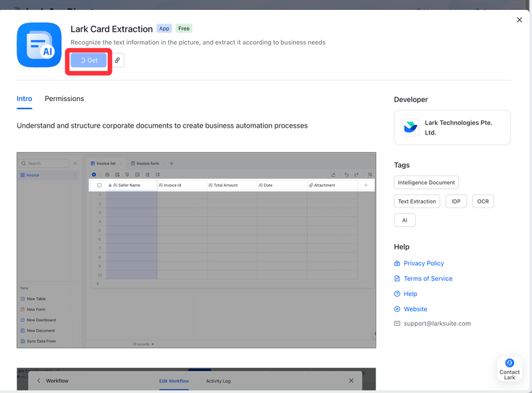Viewport: 532px width, 393px height.
Task: Click the Terms of Service document icon
Action: point(397,279)
